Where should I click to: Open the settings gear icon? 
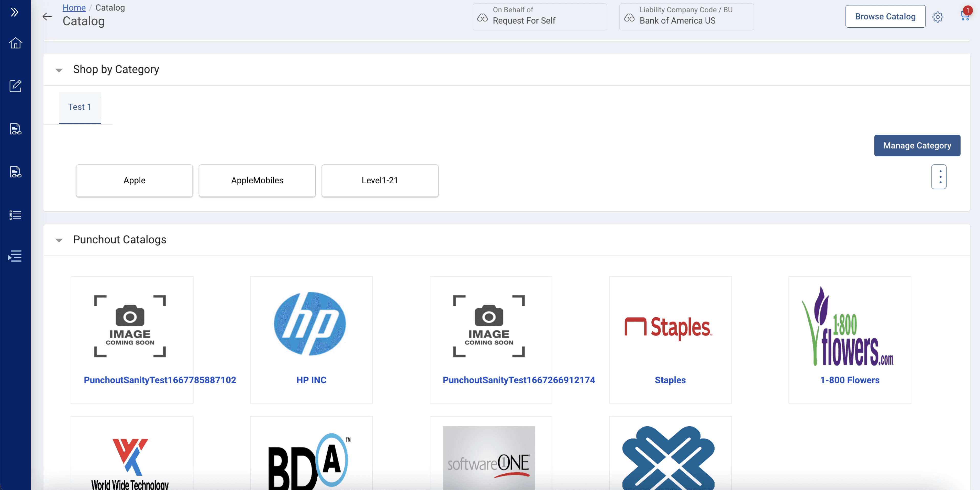pyautogui.click(x=937, y=17)
